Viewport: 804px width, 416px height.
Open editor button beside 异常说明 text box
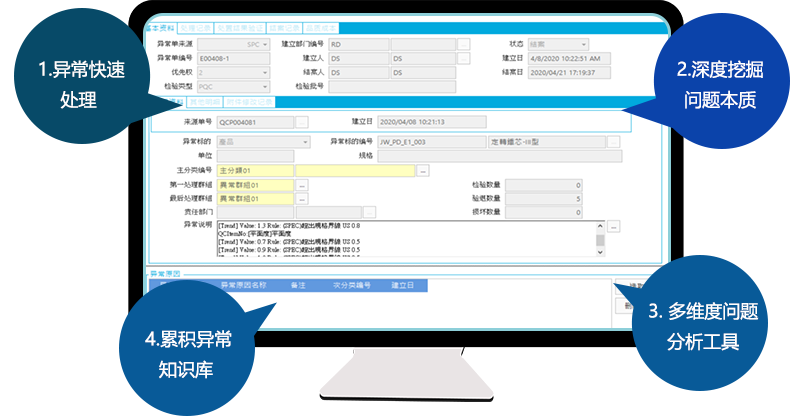click(613, 226)
